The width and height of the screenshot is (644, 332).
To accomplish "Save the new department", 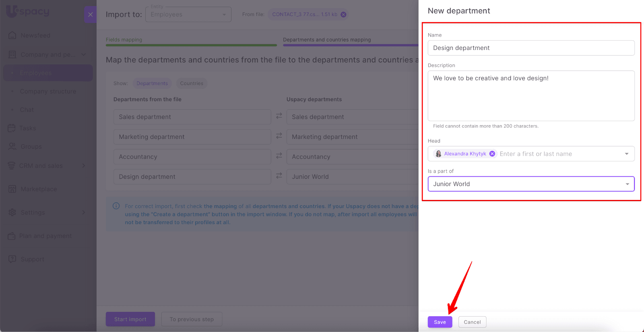I will coord(440,322).
